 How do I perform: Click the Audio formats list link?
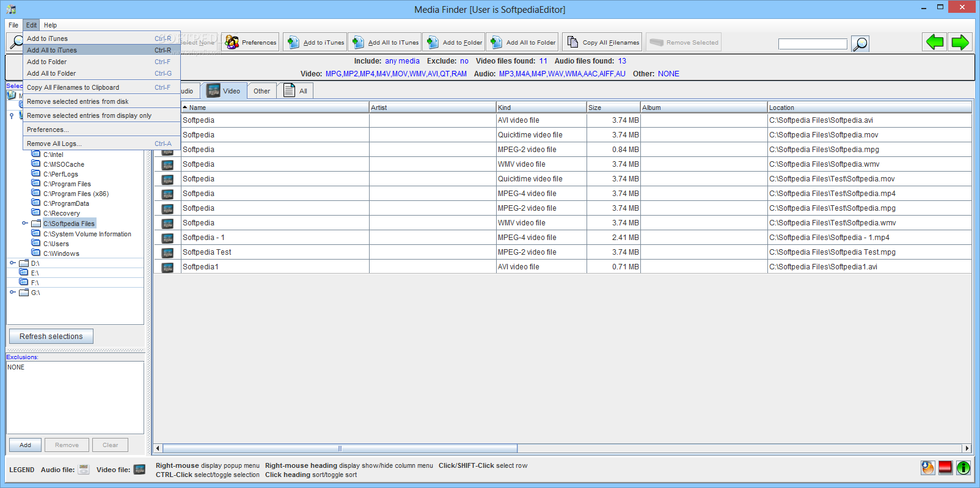point(562,74)
